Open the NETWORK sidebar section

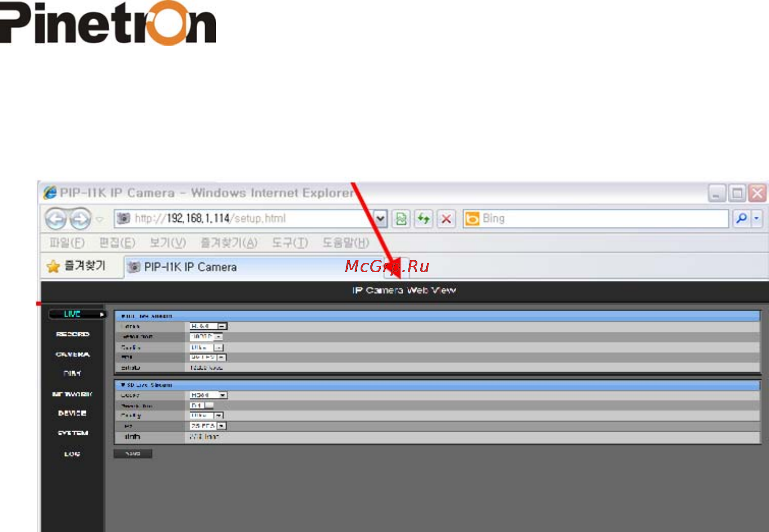[72, 394]
